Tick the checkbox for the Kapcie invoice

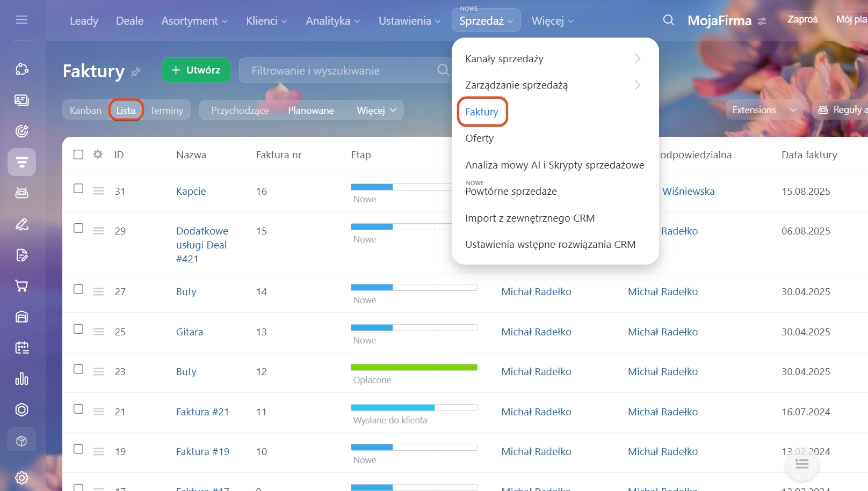coord(78,188)
